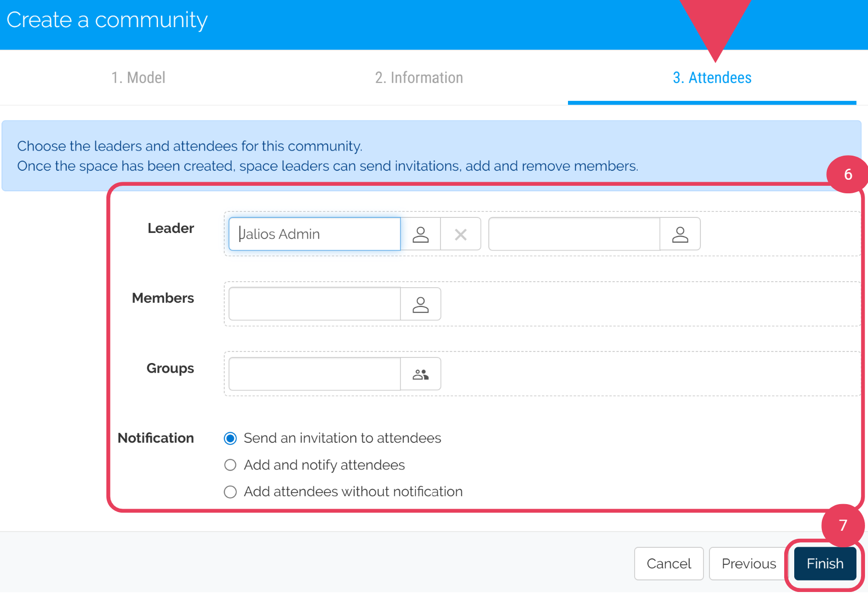The image size is (868, 596).
Task: Select Send an invitation to attendees
Action: coord(230,438)
